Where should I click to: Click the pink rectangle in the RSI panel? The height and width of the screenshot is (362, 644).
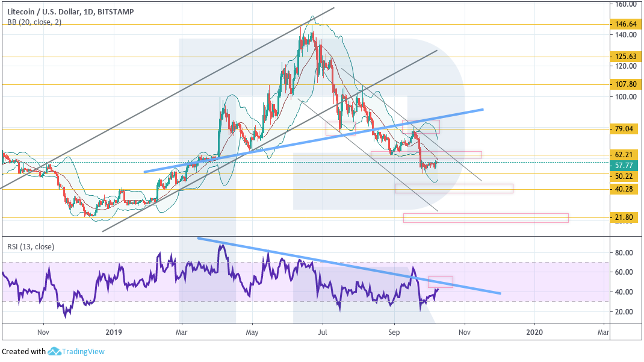440,281
